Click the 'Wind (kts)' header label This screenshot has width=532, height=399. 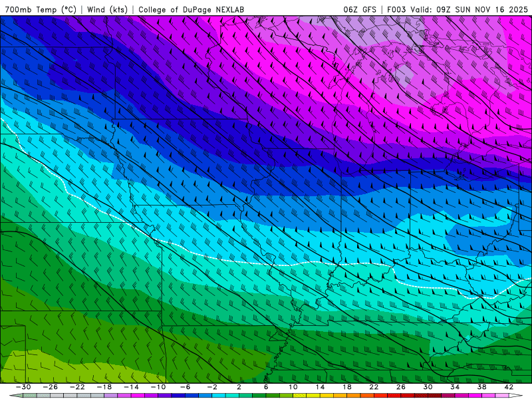[108, 9]
